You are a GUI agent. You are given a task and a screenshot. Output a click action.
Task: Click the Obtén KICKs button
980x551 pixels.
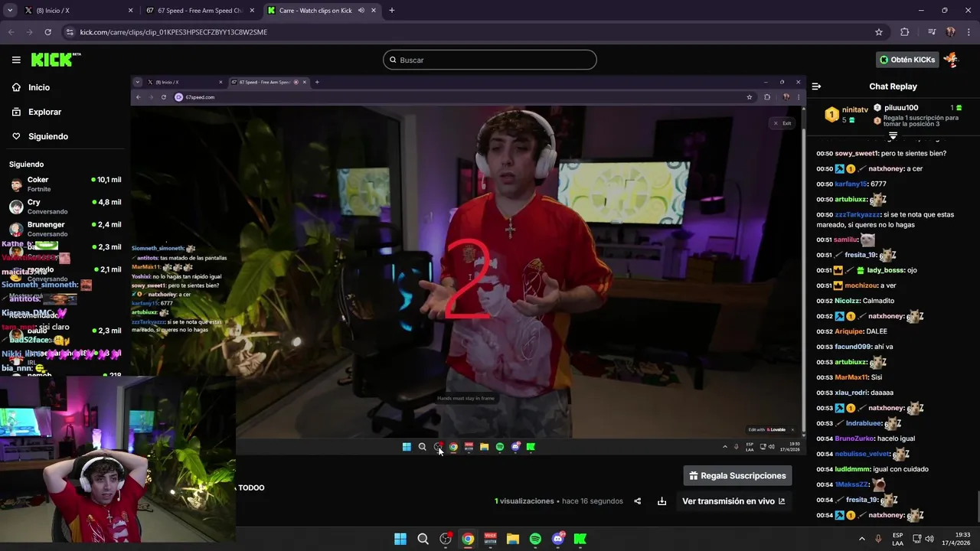coord(908,60)
